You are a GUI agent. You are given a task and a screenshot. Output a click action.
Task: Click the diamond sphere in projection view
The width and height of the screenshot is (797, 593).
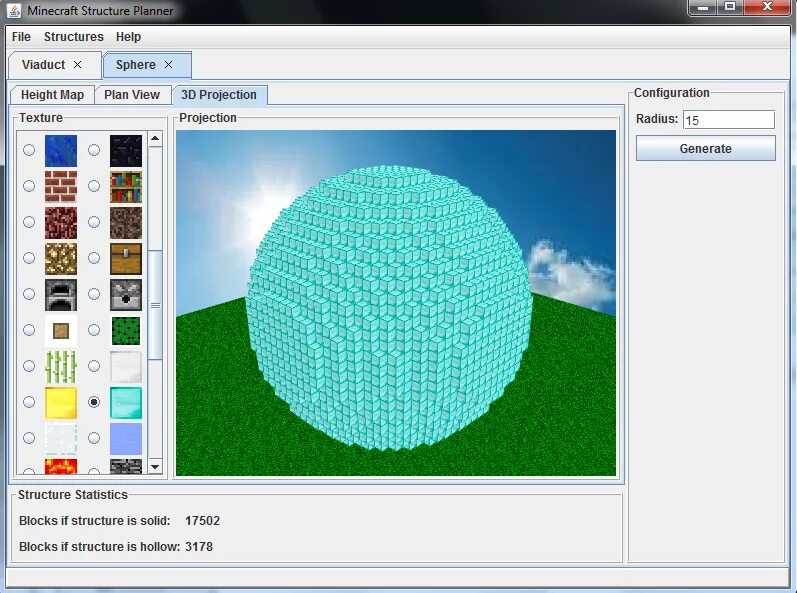point(389,308)
